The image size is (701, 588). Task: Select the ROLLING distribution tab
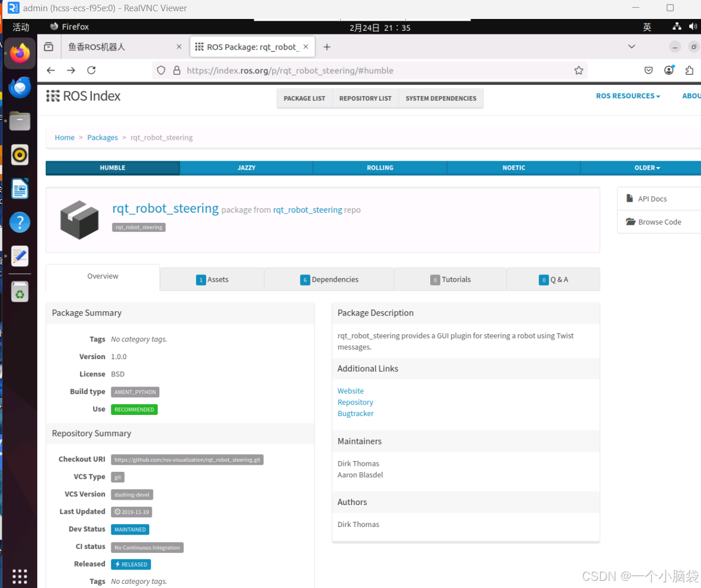tap(380, 168)
